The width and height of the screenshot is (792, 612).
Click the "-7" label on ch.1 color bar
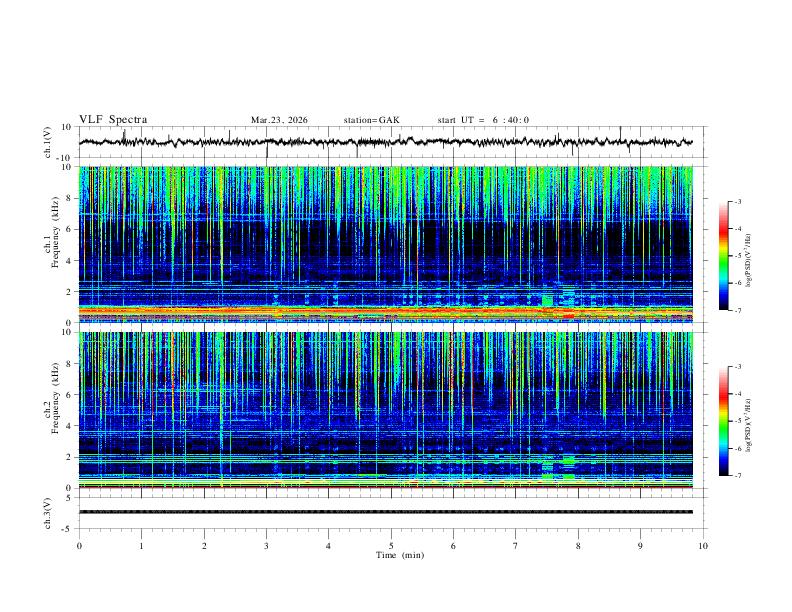click(738, 310)
